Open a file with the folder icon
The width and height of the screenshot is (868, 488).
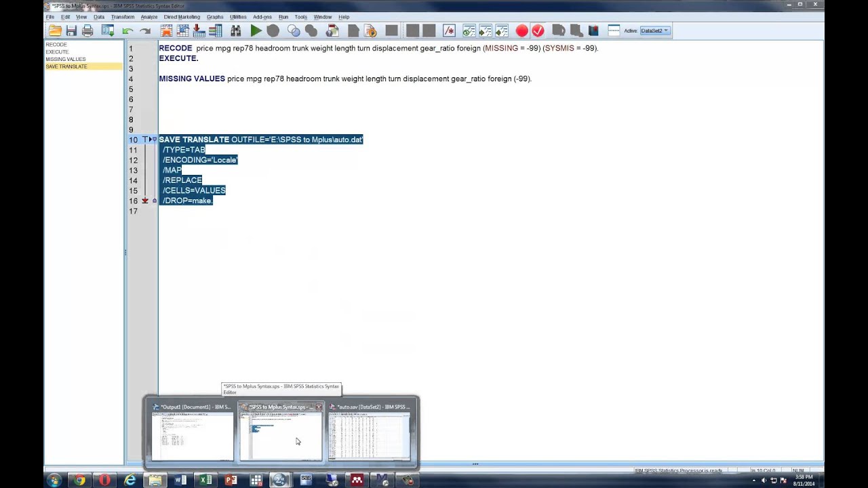[55, 30]
